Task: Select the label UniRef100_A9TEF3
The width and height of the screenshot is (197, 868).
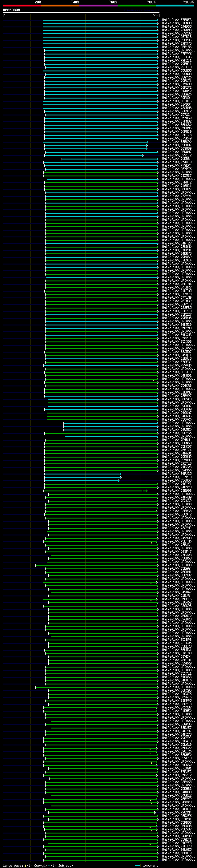Action: coord(177,67)
